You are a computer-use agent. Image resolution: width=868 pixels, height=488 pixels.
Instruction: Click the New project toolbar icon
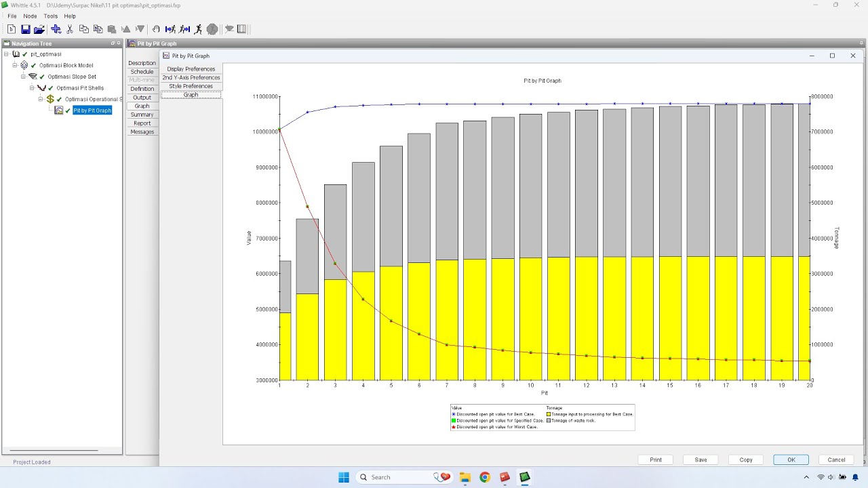12,29
